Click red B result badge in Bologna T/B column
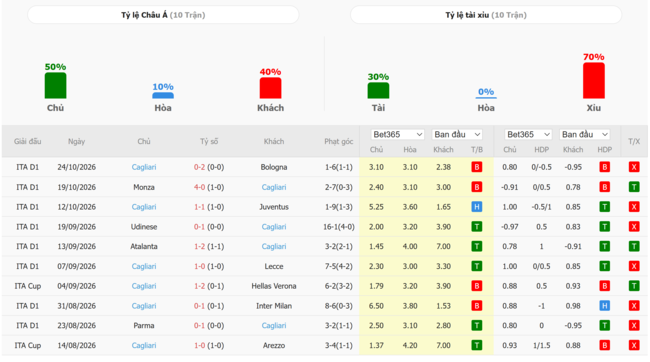The image size is (650, 362). pyautogui.click(x=477, y=167)
